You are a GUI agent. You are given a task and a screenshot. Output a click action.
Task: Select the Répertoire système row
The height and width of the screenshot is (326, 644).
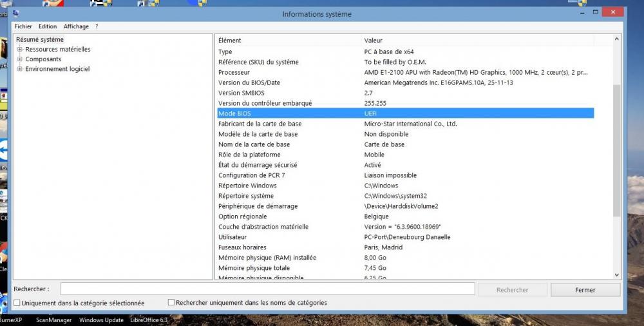point(405,196)
